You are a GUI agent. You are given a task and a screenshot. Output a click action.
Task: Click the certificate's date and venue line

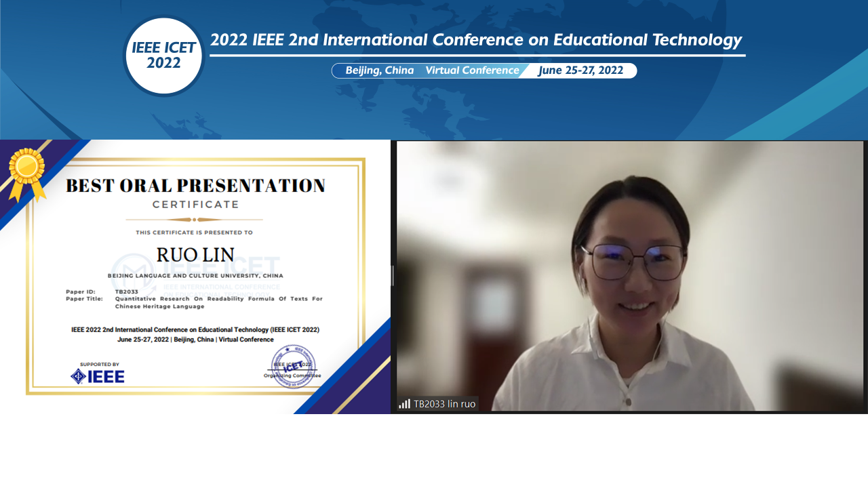click(195, 340)
